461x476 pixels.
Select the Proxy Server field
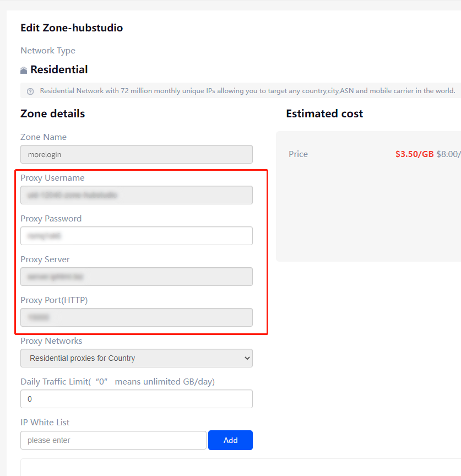tap(136, 277)
